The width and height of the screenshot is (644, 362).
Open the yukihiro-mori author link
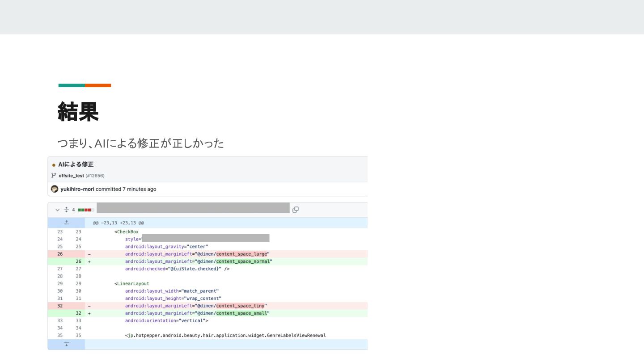[x=77, y=189]
